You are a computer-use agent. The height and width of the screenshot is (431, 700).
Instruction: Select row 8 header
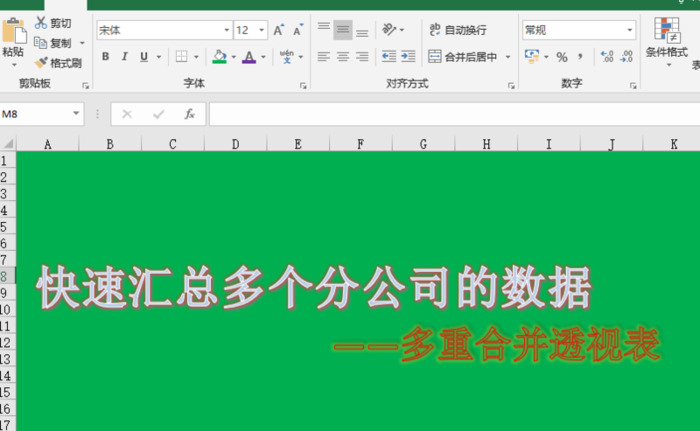click(x=8, y=276)
